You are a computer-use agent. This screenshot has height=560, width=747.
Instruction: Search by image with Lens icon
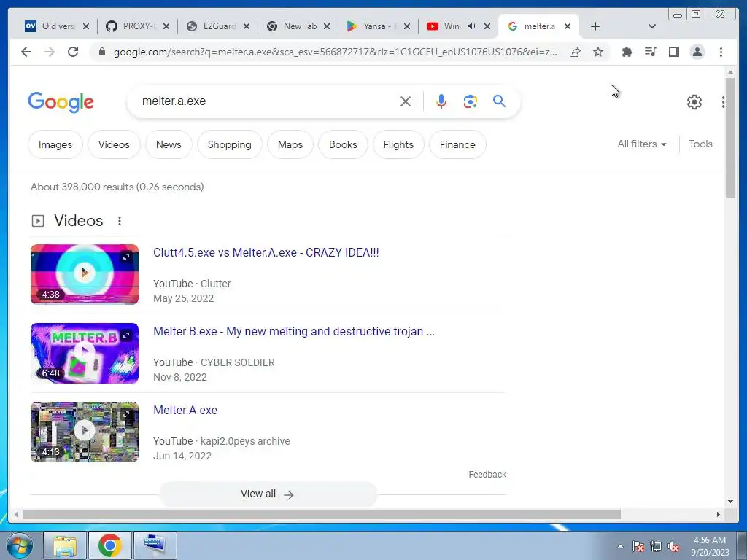click(x=471, y=101)
